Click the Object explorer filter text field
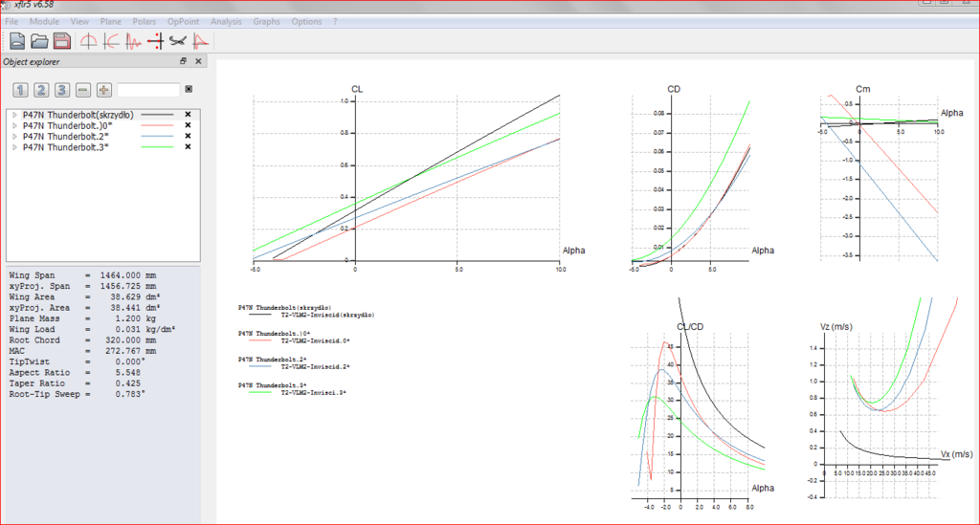The height and width of the screenshot is (525, 980). [148, 90]
